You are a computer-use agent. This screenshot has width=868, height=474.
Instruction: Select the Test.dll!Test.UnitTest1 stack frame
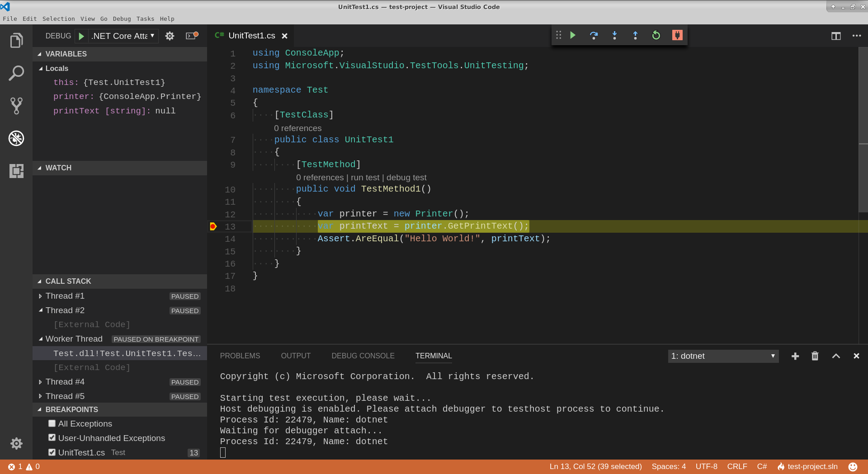click(120, 353)
